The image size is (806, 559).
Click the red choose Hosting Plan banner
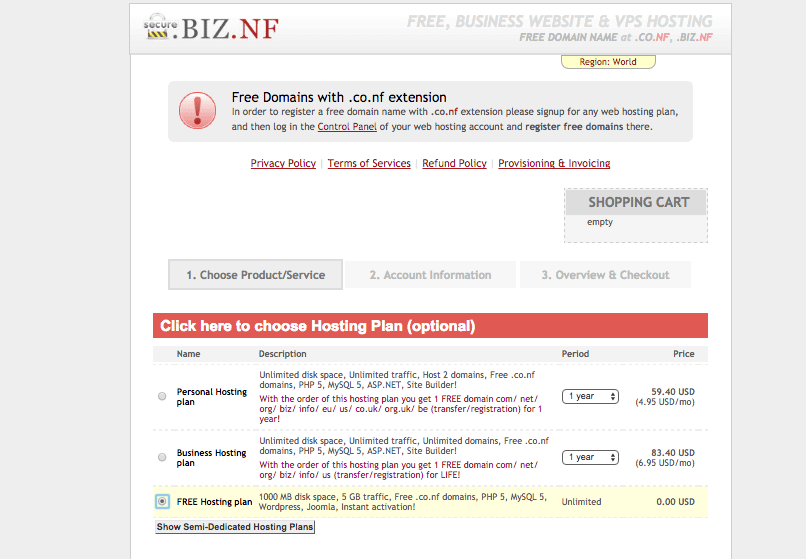pyautogui.click(x=430, y=326)
